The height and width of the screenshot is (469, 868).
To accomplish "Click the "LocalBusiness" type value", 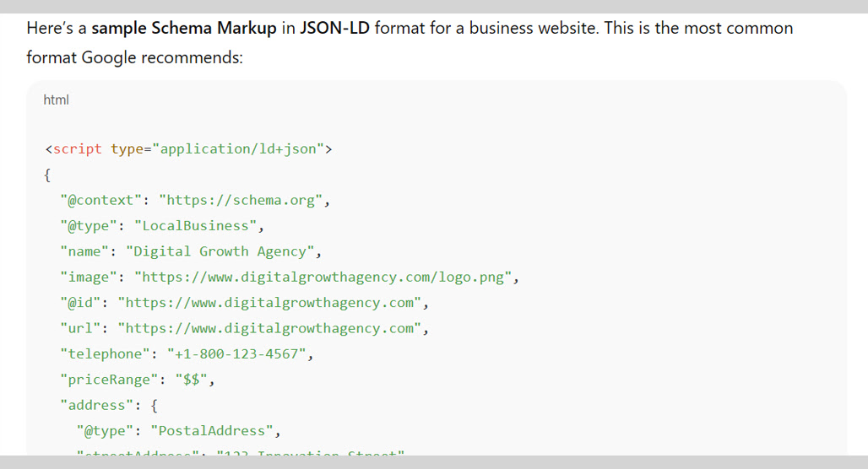I will click(x=195, y=226).
